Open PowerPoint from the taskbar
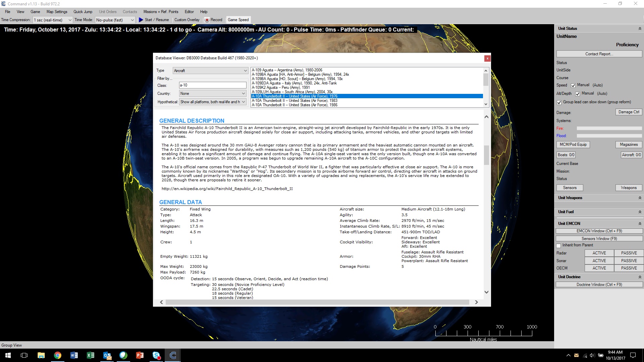The height and width of the screenshot is (362, 644). click(140, 355)
